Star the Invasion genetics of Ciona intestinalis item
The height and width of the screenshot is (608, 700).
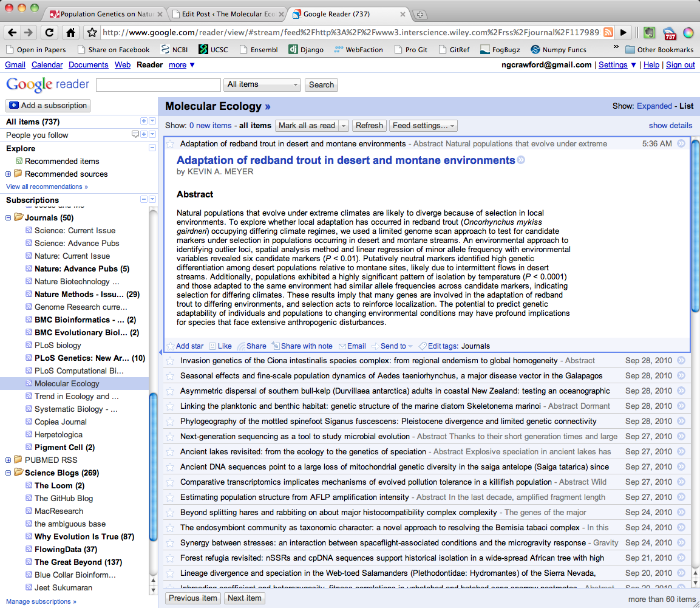click(170, 361)
